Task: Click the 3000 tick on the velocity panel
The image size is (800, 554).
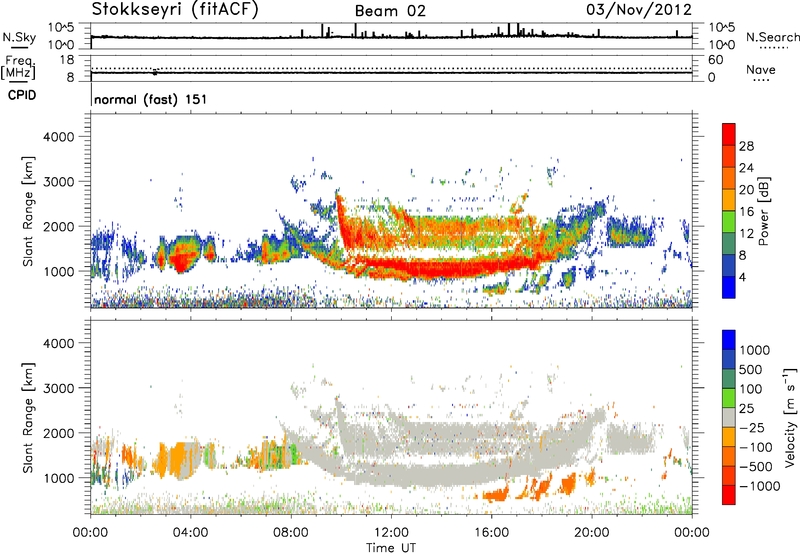Action: pyautogui.click(x=58, y=388)
